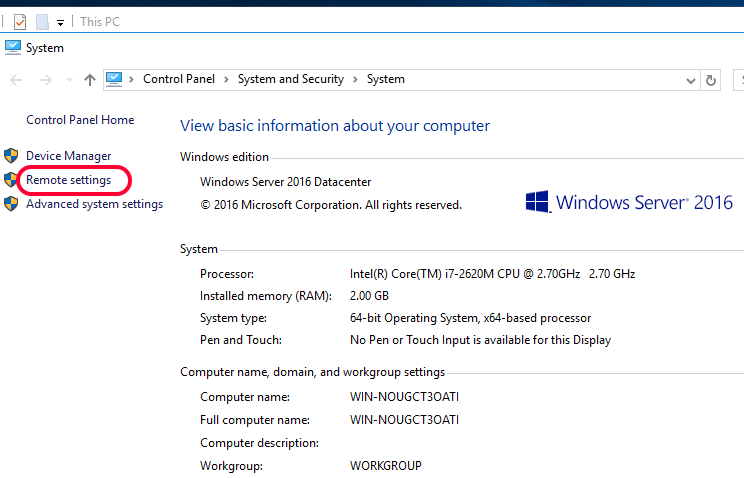Viewport: 744px width, 478px height.
Task: Click the Windows Server 2016 logo
Action: [x=629, y=202]
